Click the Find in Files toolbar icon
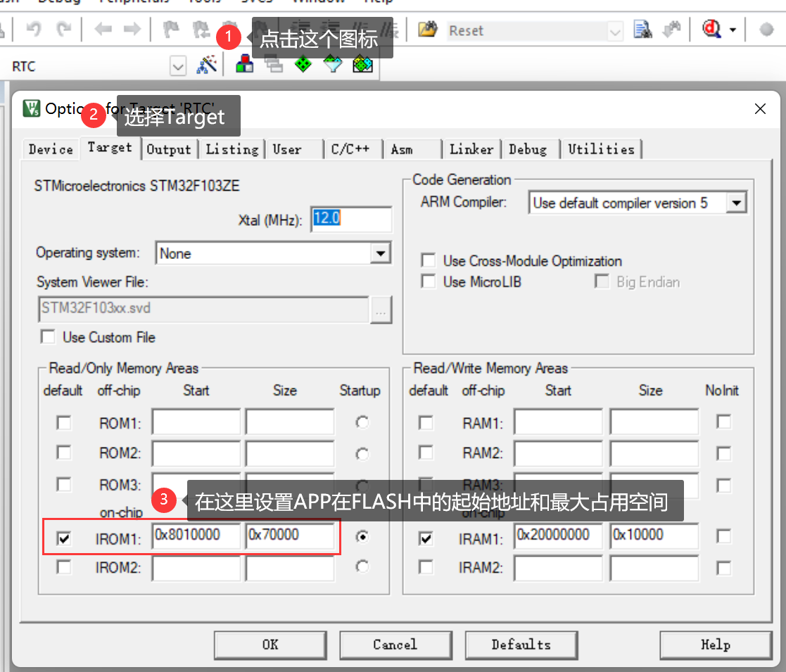Viewport: 786px width, 672px height. [x=642, y=30]
